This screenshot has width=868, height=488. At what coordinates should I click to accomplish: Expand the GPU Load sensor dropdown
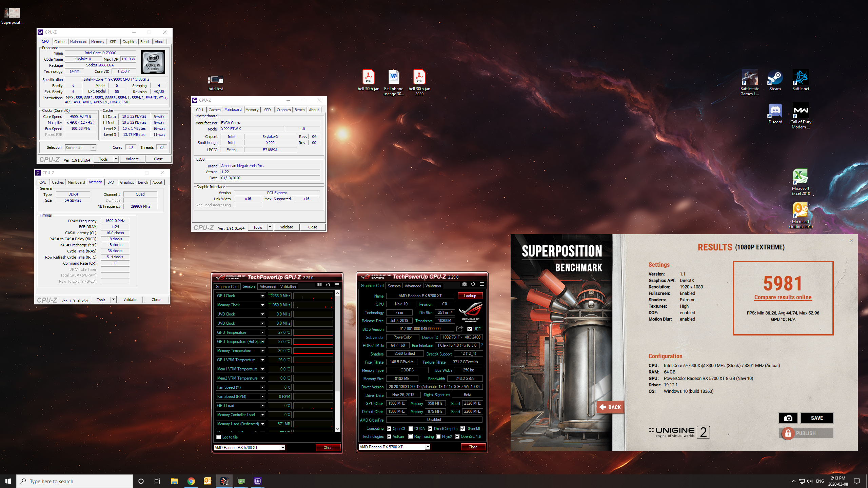pos(262,406)
